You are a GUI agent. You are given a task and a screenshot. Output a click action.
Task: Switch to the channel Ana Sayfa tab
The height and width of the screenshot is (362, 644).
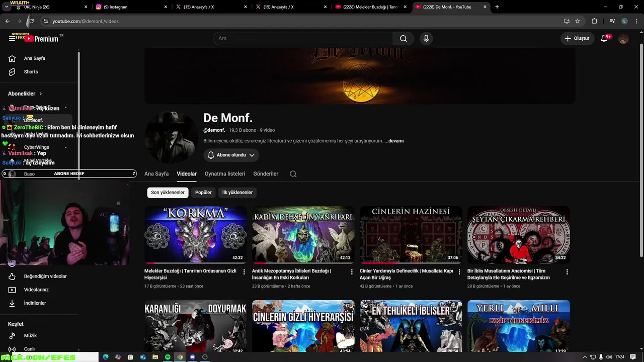pyautogui.click(x=156, y=174)
